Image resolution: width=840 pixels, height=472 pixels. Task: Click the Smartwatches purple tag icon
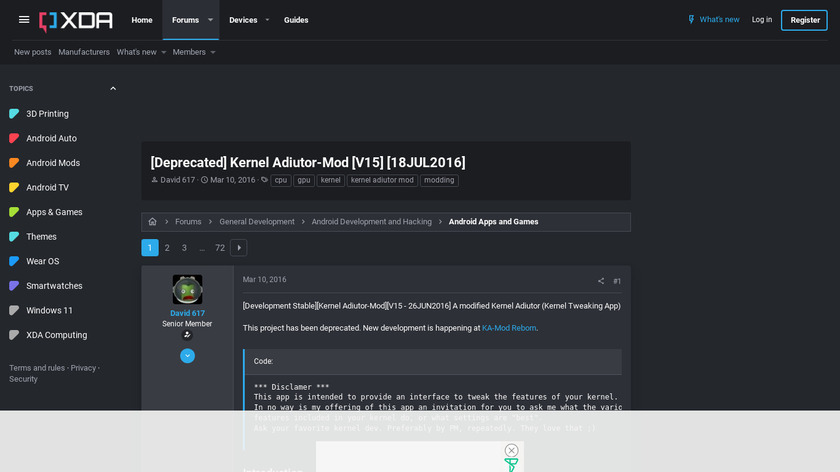click(x=14, y=286)
